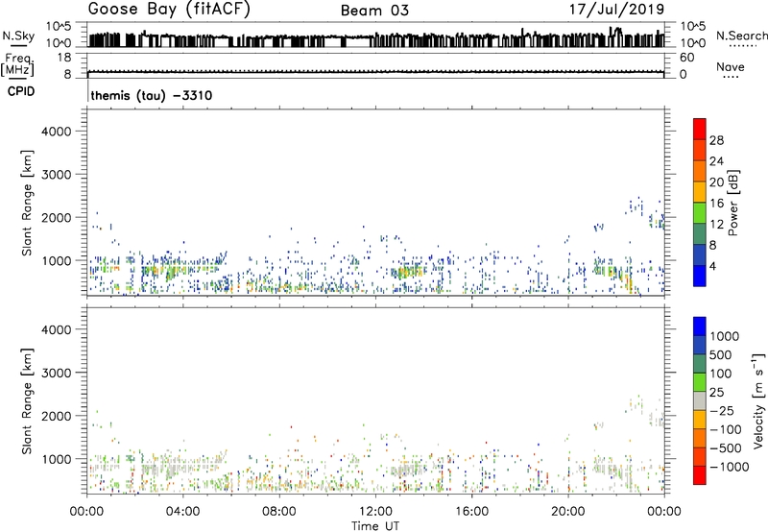The image size is (768, 532).
Task: Click the 2000 tick of the power panel
Action: click(x=57, y=217)
